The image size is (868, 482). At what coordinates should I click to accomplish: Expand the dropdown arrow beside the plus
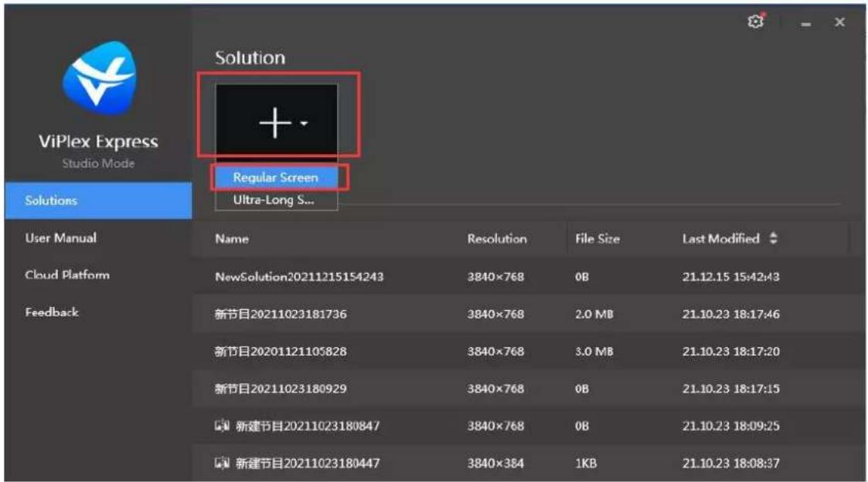coord(304,124)
